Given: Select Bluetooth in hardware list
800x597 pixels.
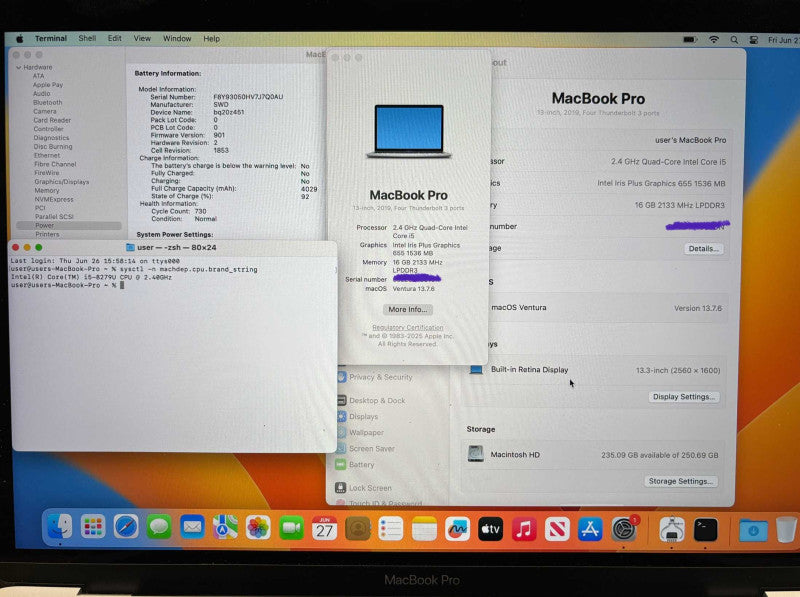Looking at the screenshot, I should tap(47, 103).
